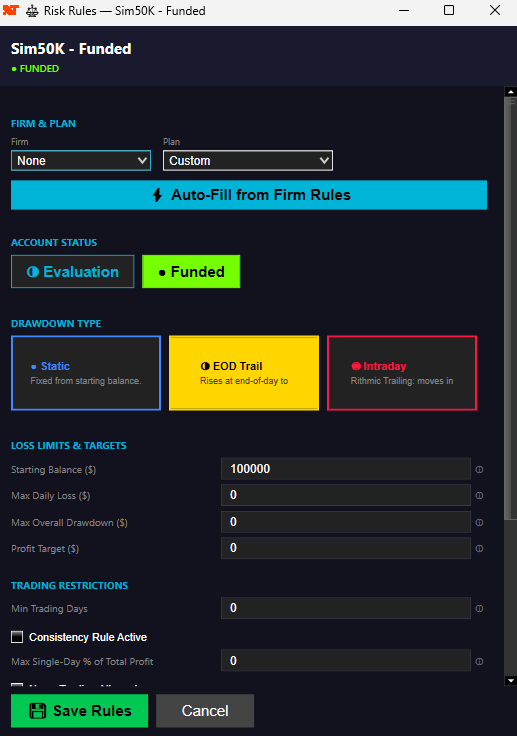Click Max Single-Day % of Total Profit field
The image size is (517, 736).
(x=346, y=661)
